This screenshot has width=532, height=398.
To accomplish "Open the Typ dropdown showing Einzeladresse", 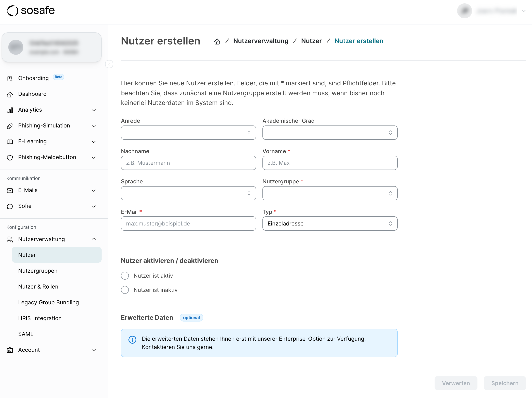I will point(329,224).
